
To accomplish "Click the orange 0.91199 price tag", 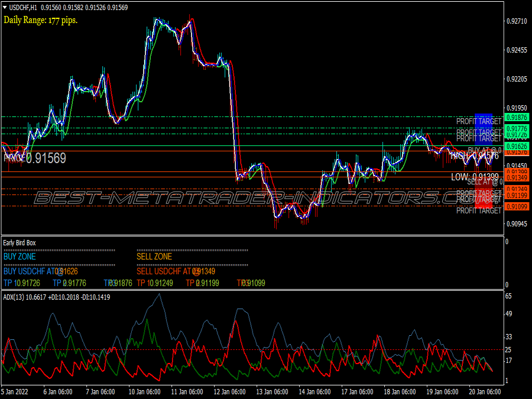I will [517, 196].
